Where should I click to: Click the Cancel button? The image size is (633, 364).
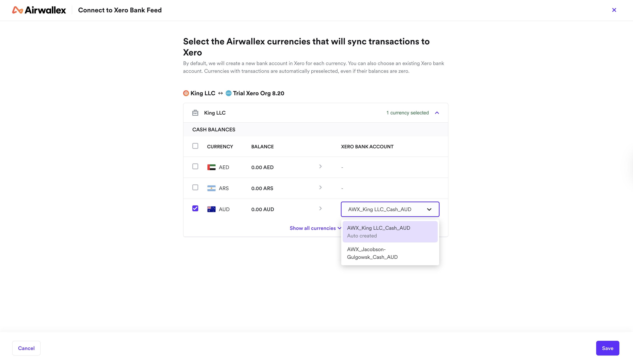pyautogui.click(x=26, y=348)
